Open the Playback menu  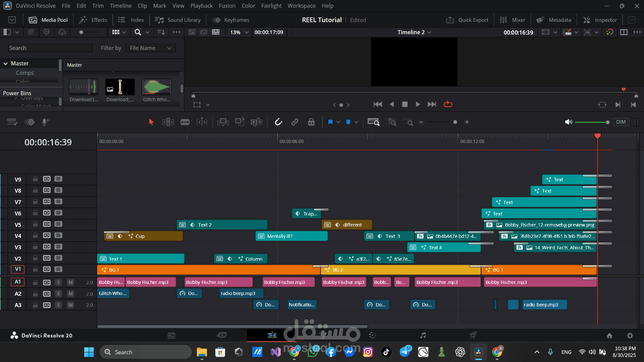(x=201, y=6)
